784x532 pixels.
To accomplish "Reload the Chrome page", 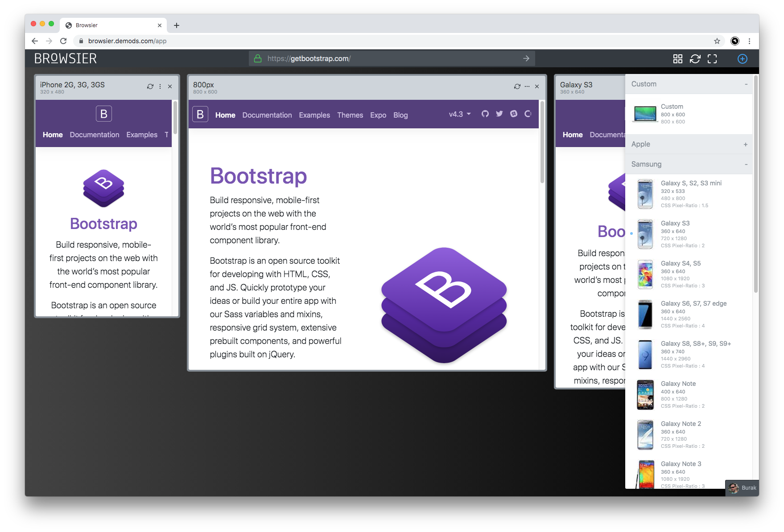I will (x=63, y=41).
